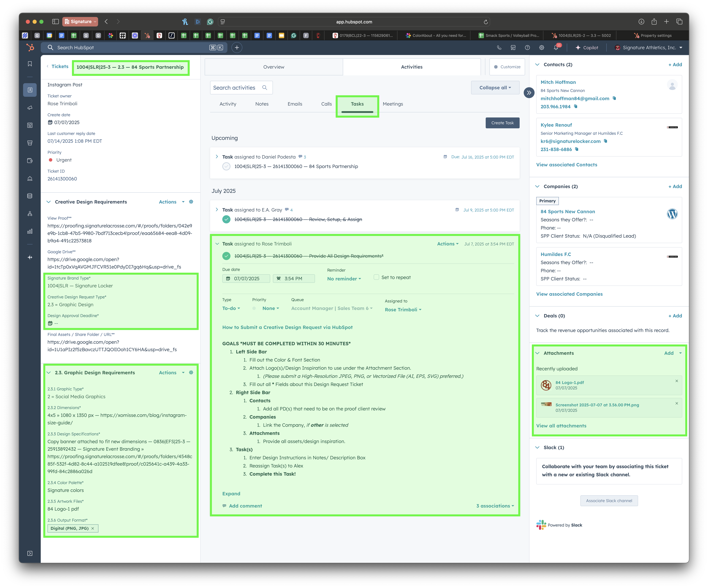Open gear settings for Graphic Design Requirements card
Image resolution: width=708 pixels, height=588 pixels.
pyautogui.click(x=191, y=373)
